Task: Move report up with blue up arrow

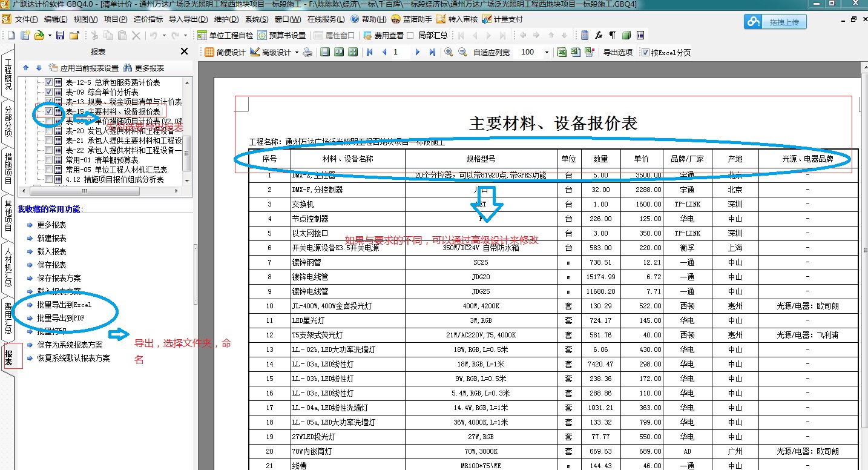Action: click(x=26, y=68)
